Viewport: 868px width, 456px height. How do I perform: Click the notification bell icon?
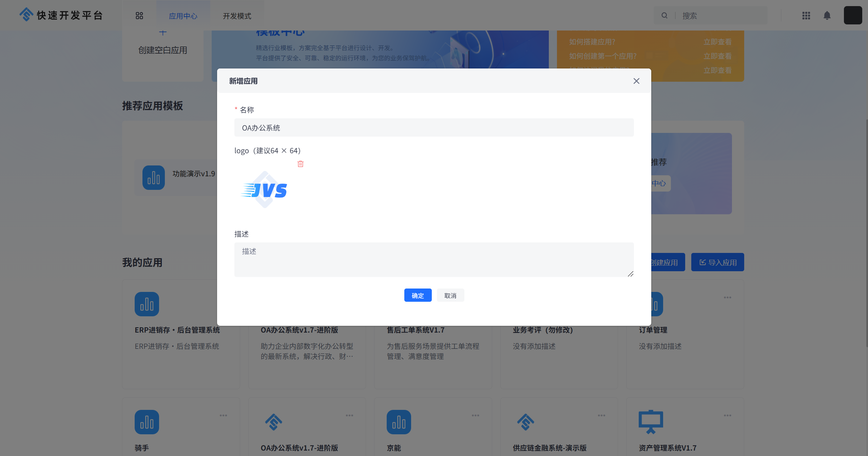click(827, 16)
